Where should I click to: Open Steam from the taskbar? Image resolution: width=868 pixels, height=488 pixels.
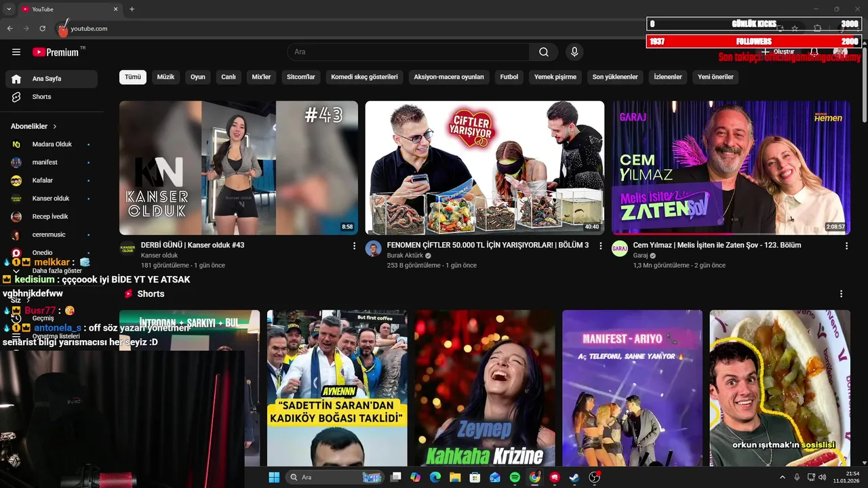[574, 477]
